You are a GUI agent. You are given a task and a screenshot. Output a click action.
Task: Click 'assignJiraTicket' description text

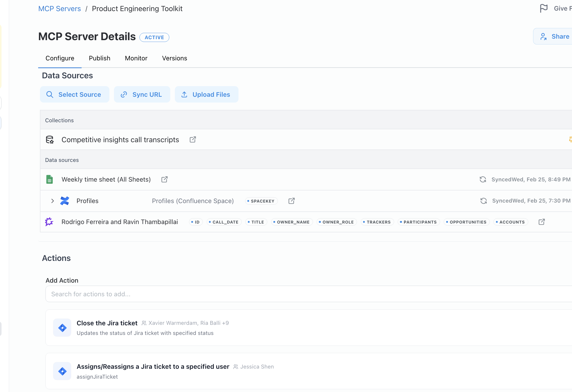[97, 377]
